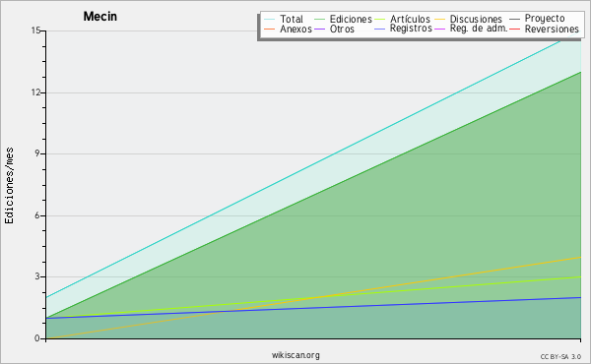This screenshot has height=364, width=591.
Task: Click the Anexos legend entry
Action: coord(288,29)
